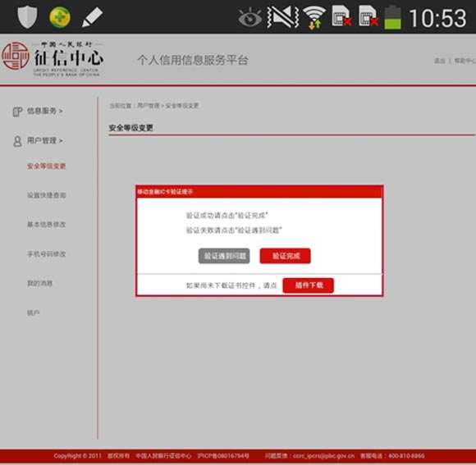This screenshot has height=465, width=476.
Task: Select 安全等级变更 in sidebar
Action: [47, 166]
